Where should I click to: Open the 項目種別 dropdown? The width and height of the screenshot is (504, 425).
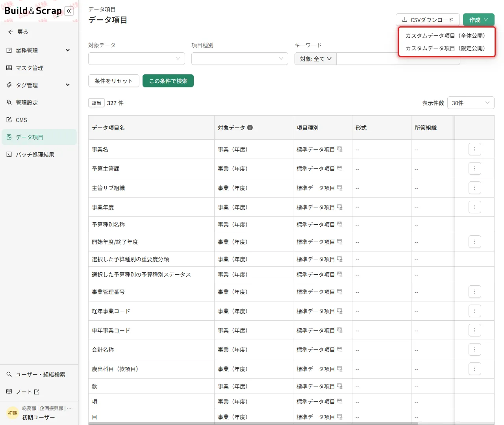(240, 59)
